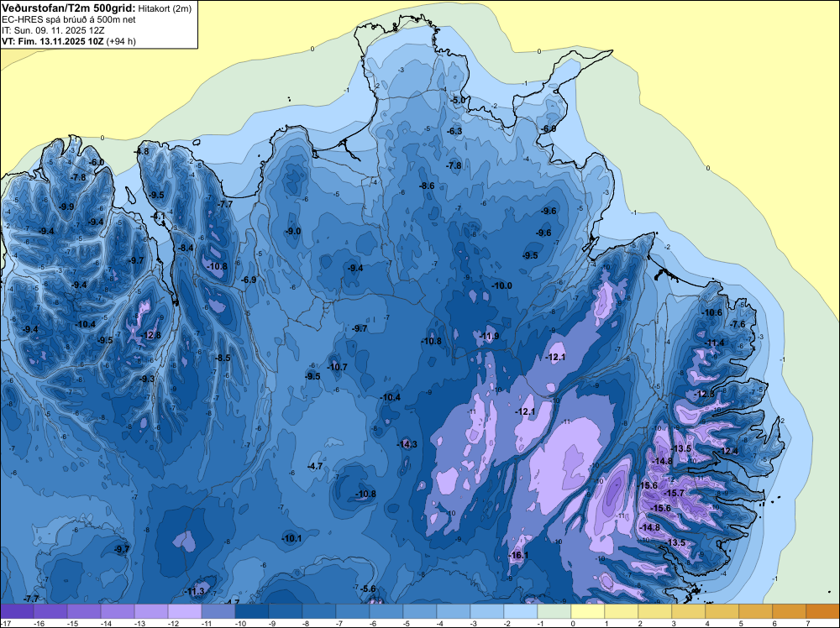840x628 pixels.
Task: Click '-13' tick label on color scale
Action: (139, 623)
